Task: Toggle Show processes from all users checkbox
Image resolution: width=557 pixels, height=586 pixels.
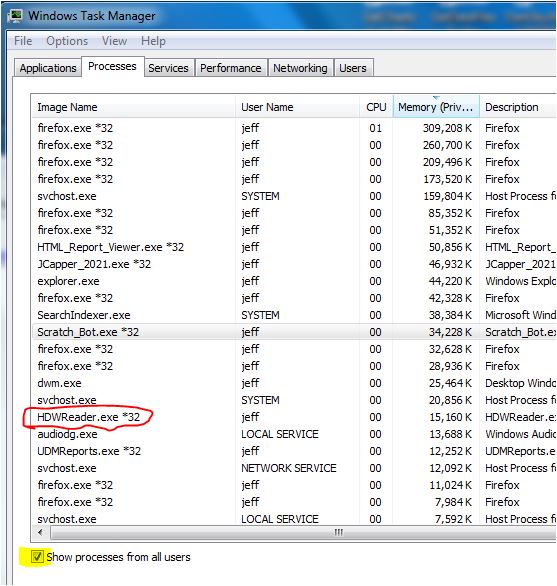Action: pyautogui.click(x=37, y=557)
